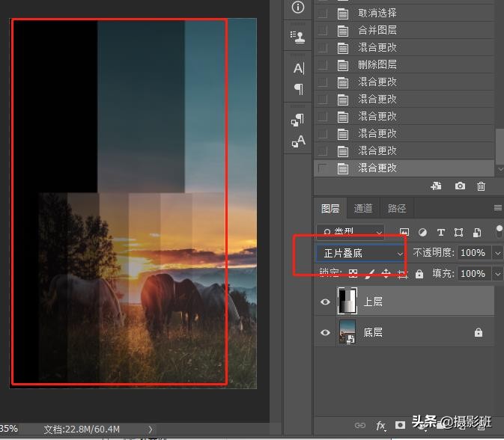Viewport: 504px width, 440px height.
Task: Switch to the 图层 tab
Action: click(x=330, y=209)
